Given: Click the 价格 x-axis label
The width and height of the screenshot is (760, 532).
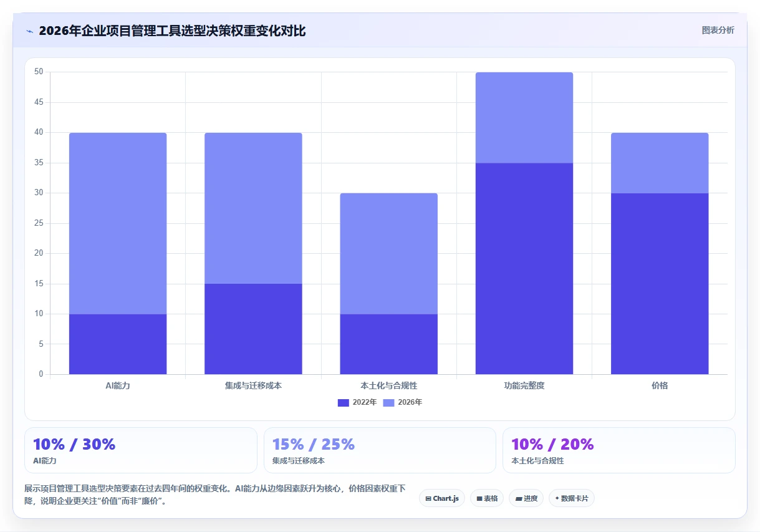Looking at the screenshot, I should click(660, 385).
